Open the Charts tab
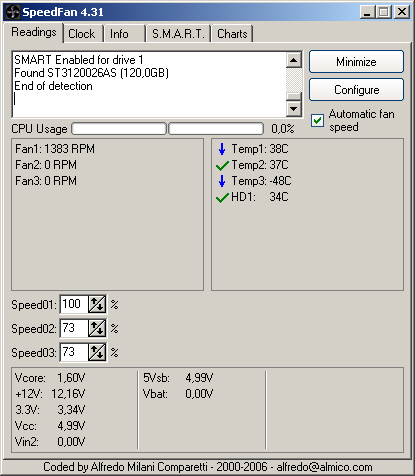This screenshot has height=476, width=415. point(232,34)
